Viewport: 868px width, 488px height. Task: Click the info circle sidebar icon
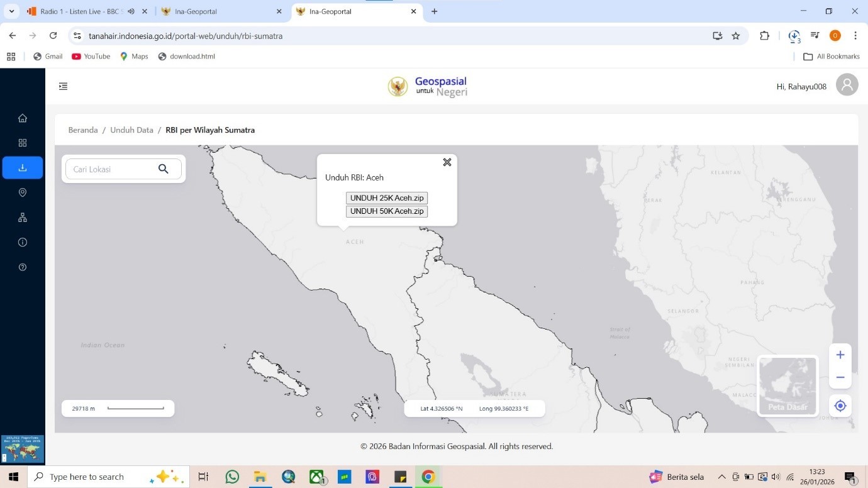click(23, 242)
